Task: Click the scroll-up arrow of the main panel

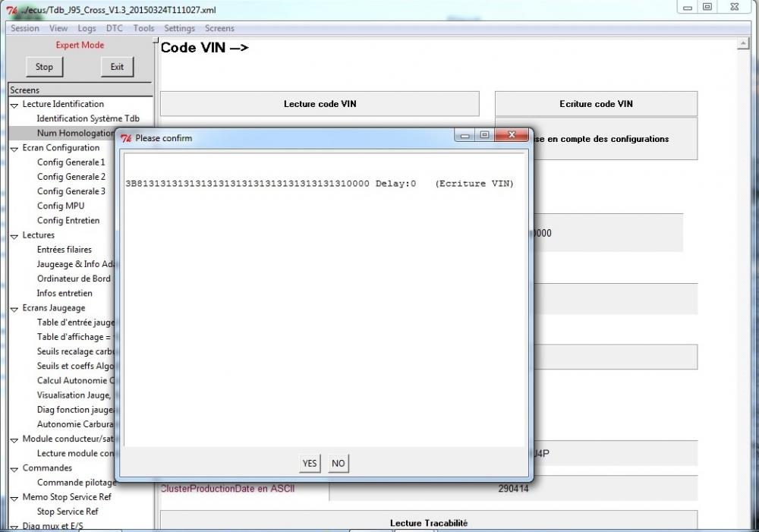Action: [x=743, y=43]
